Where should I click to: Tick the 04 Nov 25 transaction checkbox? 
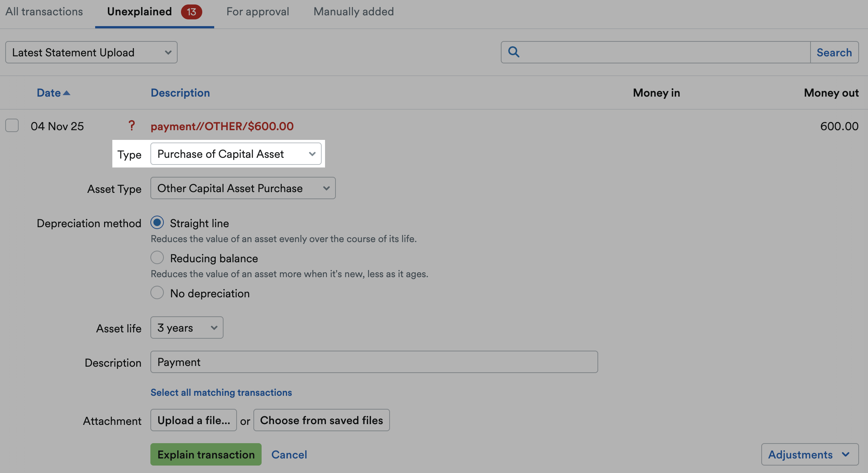[12, 125]
